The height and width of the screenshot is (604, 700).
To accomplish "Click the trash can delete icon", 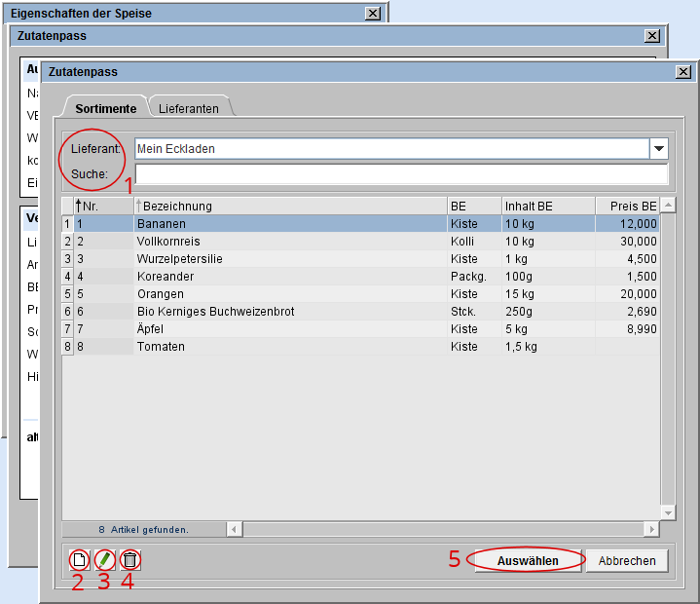I will click(130, 560).
